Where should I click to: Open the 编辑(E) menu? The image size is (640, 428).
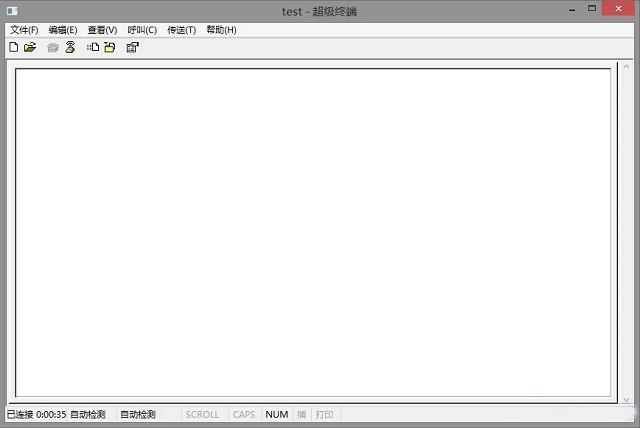pos(63,30)
